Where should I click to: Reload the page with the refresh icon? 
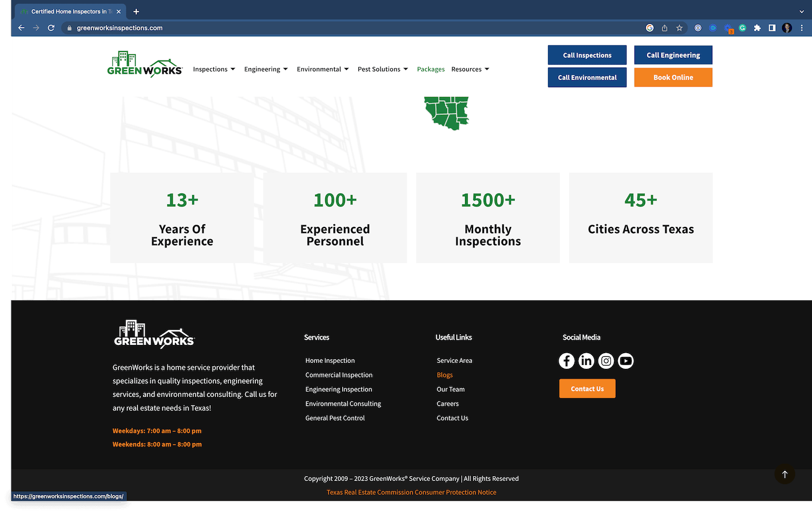click(x=51, y=28)
